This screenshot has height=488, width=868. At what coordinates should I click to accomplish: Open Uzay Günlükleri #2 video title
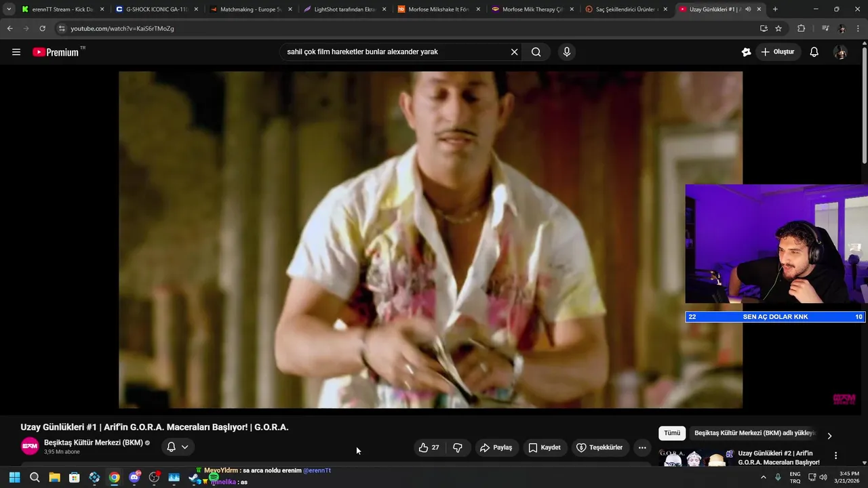tap(778, 457)
